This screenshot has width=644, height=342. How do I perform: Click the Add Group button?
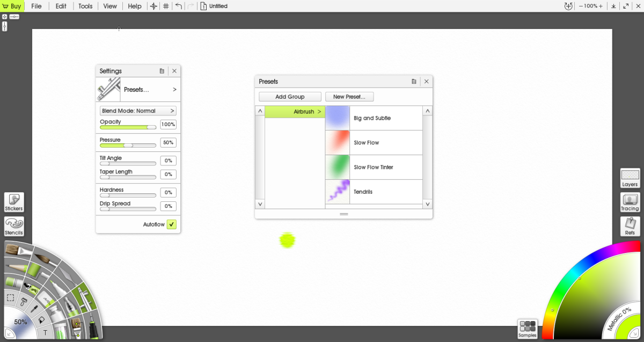290,97
